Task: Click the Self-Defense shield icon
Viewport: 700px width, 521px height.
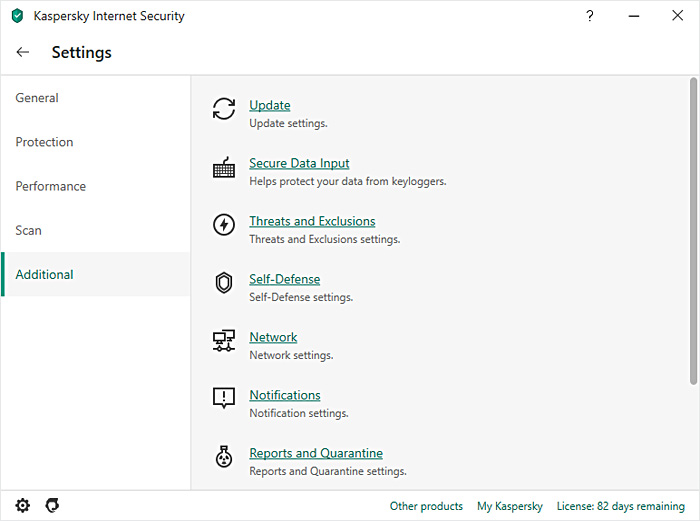Action: 224,283
